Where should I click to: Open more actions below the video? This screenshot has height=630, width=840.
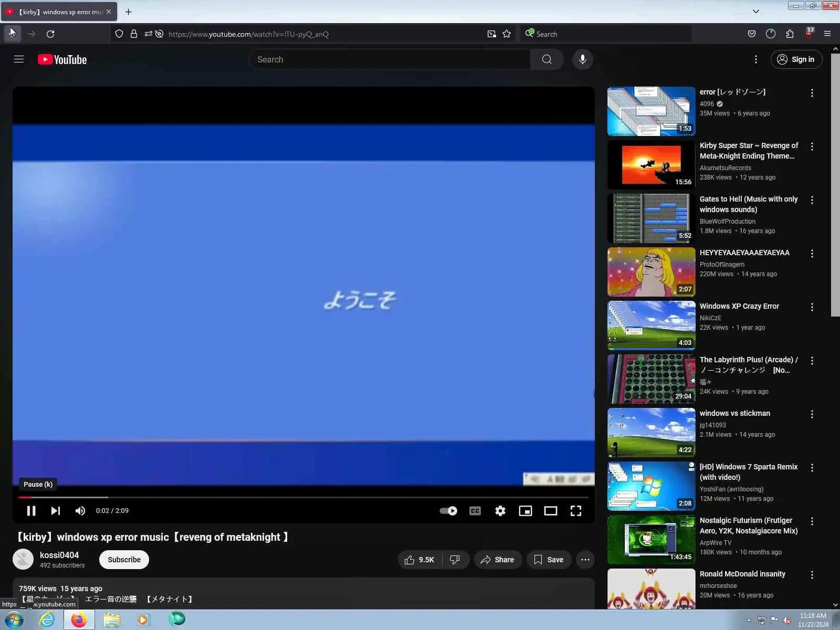point(585,560)
